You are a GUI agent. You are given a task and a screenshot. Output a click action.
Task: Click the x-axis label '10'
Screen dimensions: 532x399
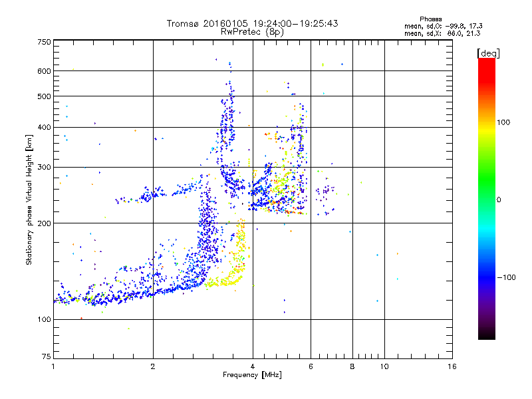click(x=384, y=366)
